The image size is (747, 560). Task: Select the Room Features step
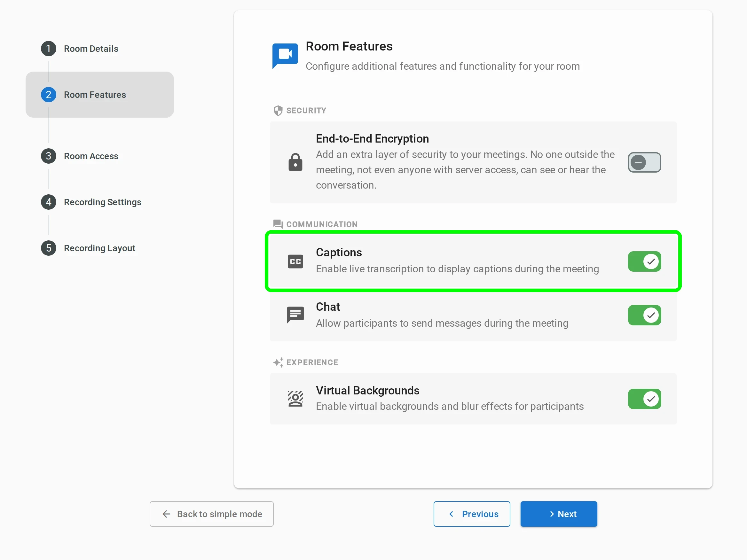click(x=100, y=95)
